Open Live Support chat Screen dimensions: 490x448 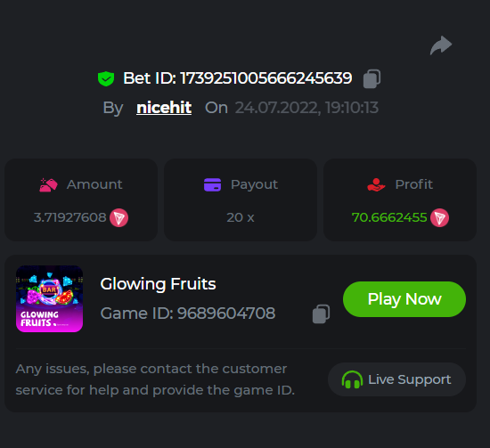coord(396,379)
